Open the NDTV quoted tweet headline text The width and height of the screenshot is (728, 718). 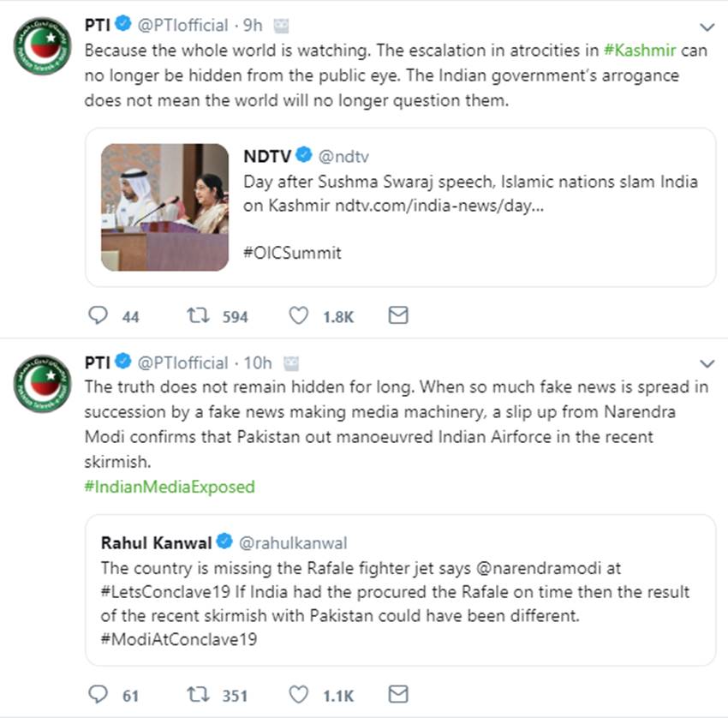[x=470, y=194]
